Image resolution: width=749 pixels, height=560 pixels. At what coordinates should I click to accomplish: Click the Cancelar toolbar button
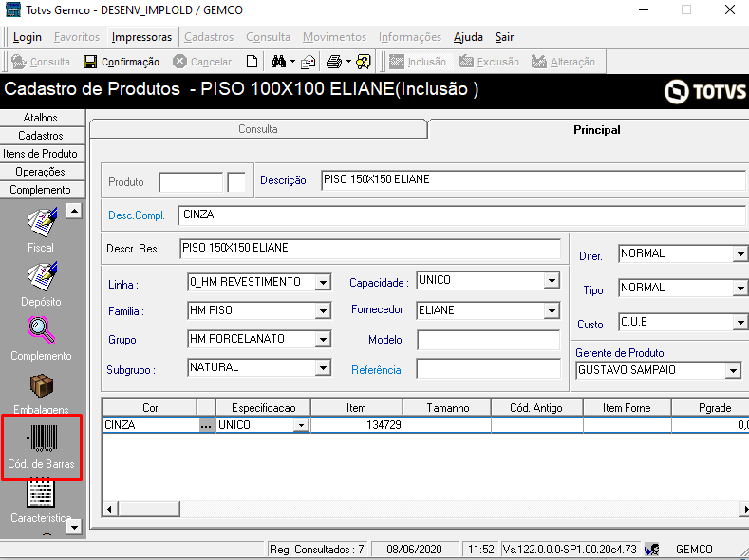click(x=202, y=62)
